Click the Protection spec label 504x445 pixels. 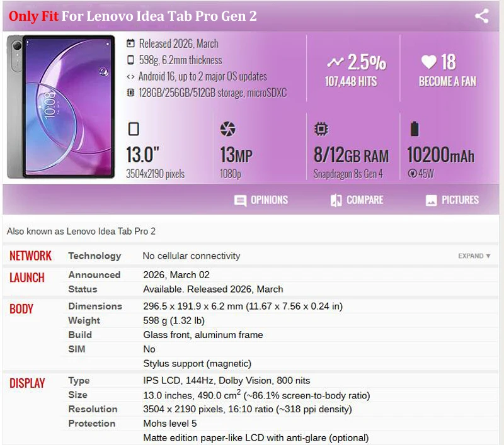(92, 424)
